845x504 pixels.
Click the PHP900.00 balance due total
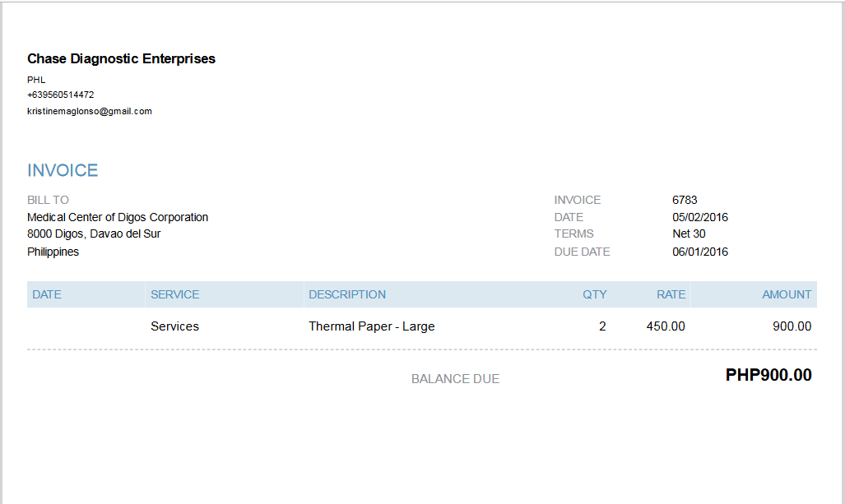coord(768,375)
